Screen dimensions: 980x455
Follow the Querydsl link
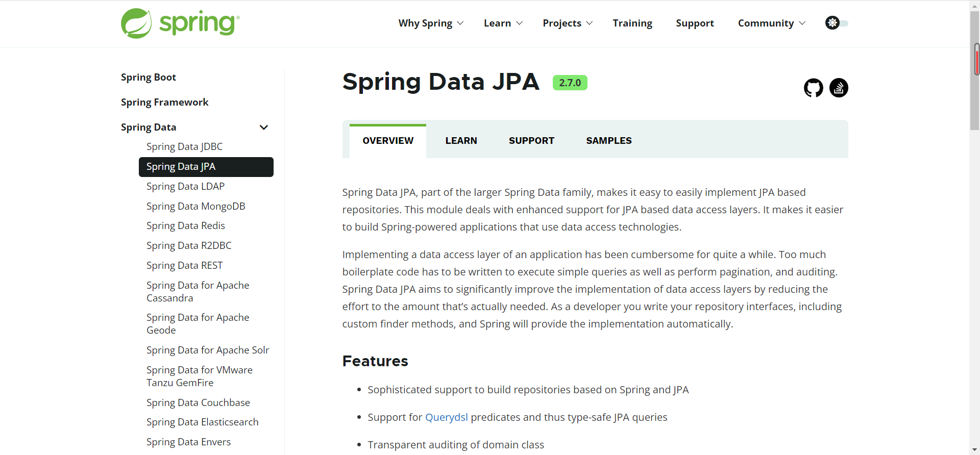click(446, 417)
